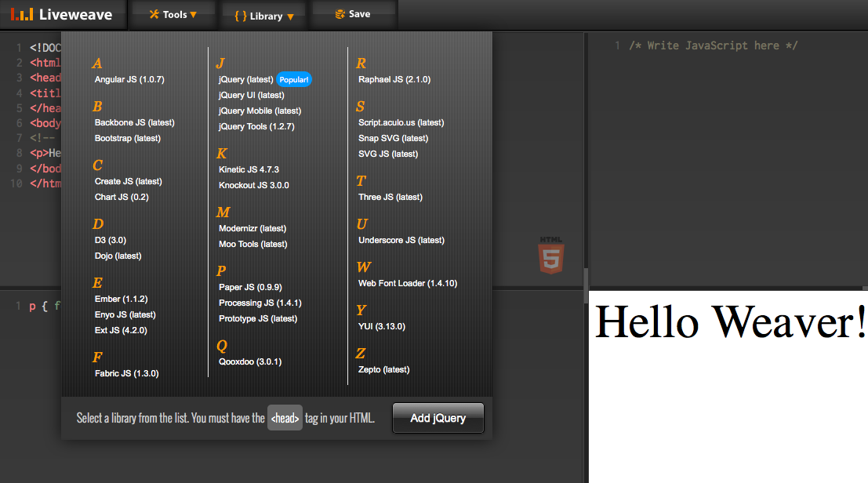Select Bootstrap (latest) library
Image resolution: width=868 pixels, height=483 pixels.
click(127, 138)
